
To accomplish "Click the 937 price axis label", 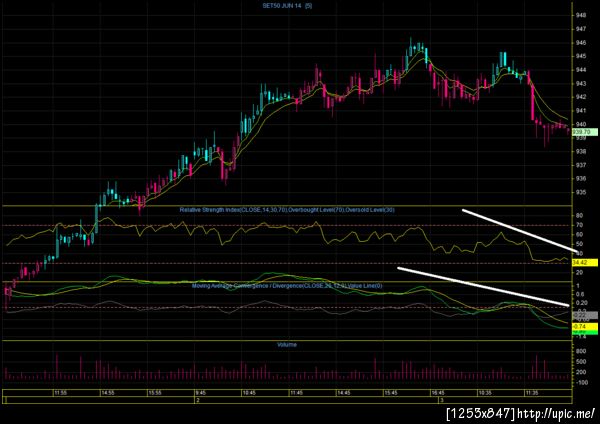I will pos(580,165).
